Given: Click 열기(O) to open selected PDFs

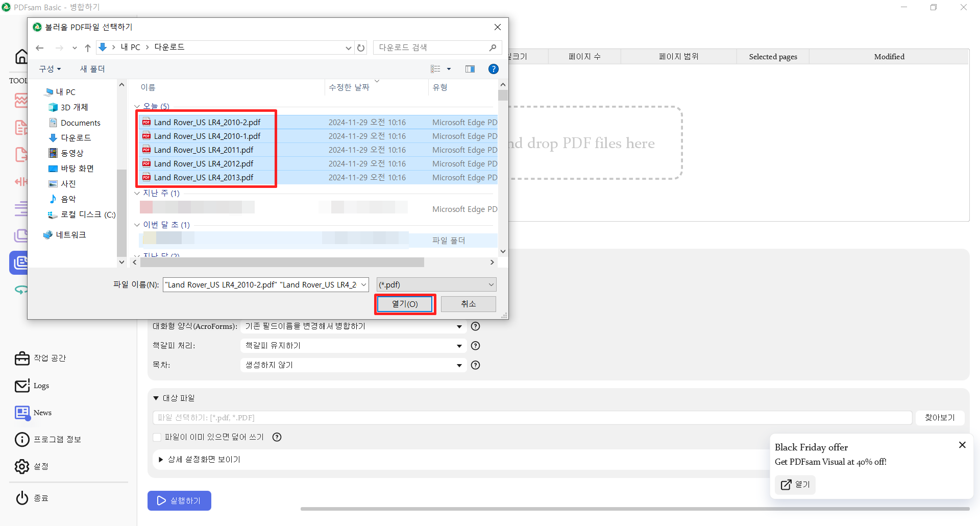Looking at the screenshot, I should (x=405, y=304).
